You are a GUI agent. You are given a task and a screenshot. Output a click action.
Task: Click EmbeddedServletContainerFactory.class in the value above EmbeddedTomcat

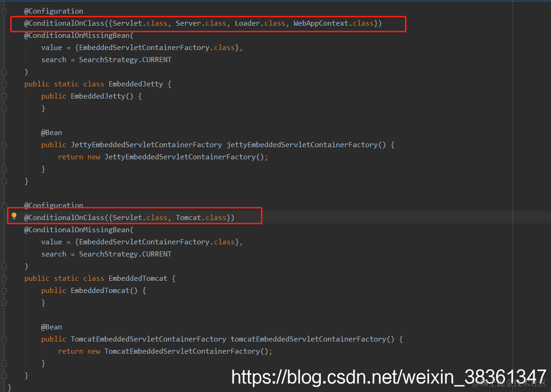pos(157,242)
